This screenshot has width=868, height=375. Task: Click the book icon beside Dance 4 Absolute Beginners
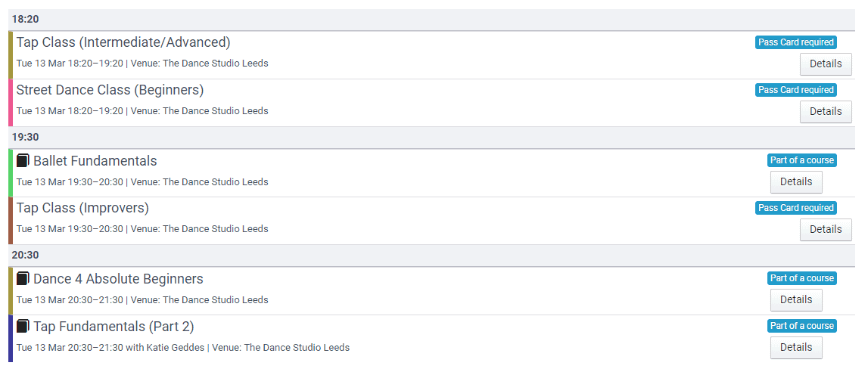point(23,279)
